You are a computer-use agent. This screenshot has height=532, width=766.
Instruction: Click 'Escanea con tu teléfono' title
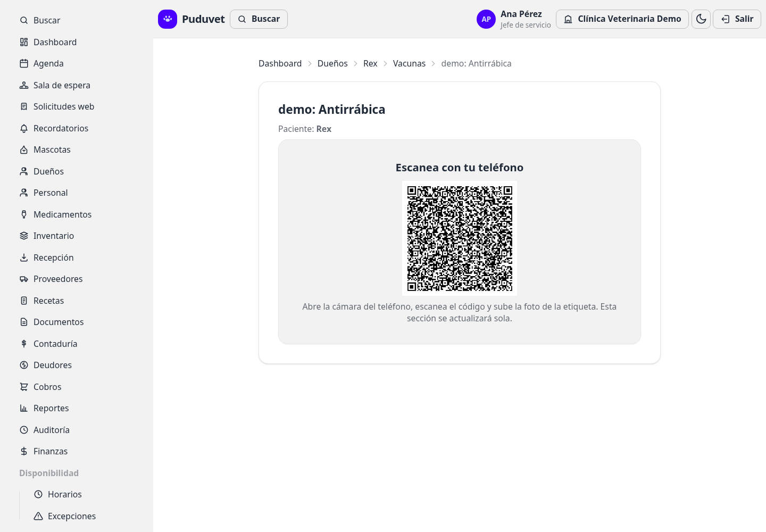coord(460,168)
